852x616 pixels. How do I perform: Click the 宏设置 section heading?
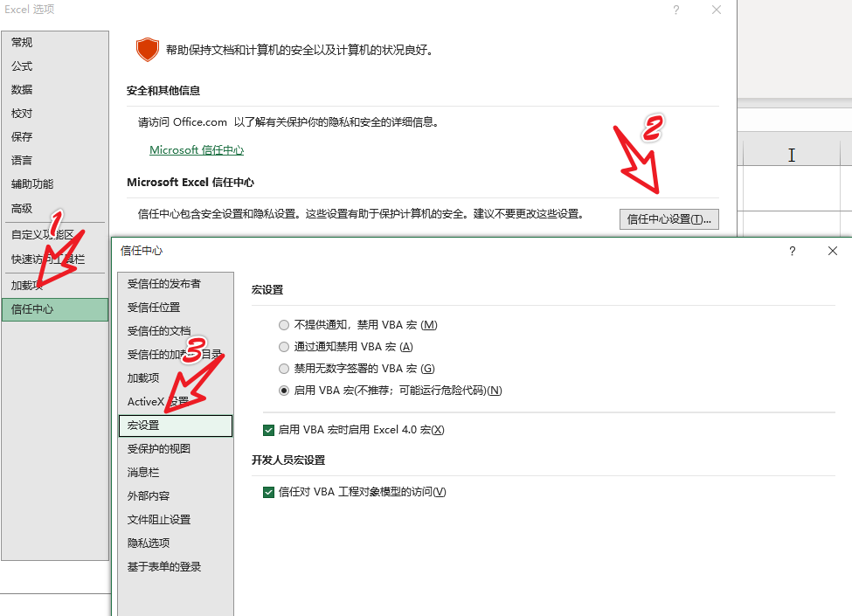pos(267,290)
